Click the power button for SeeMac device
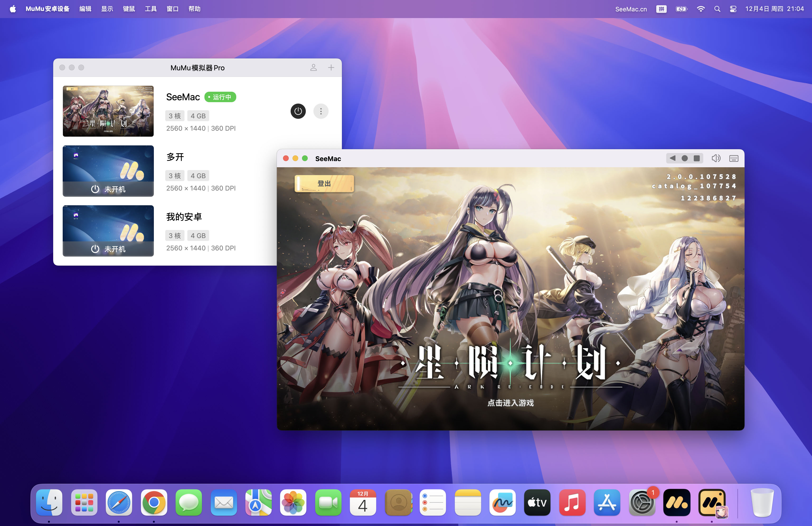812x526 pixels. click(x=298, y=111)
